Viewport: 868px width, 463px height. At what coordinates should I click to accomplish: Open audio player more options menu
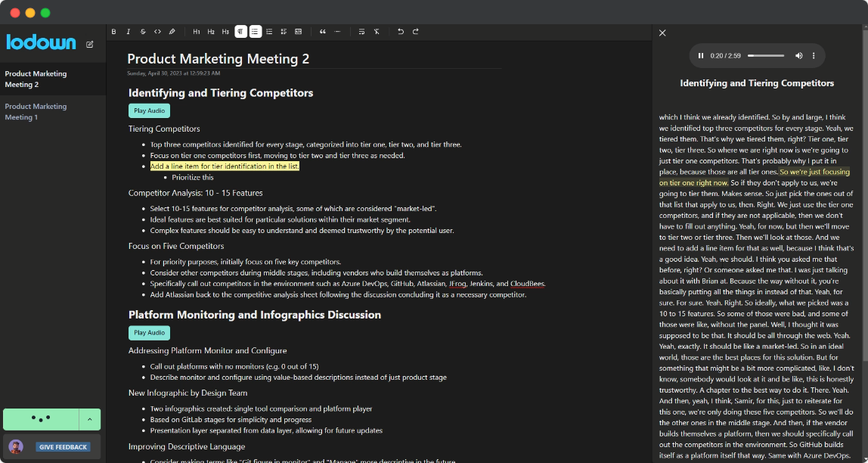tap(814, 56)
